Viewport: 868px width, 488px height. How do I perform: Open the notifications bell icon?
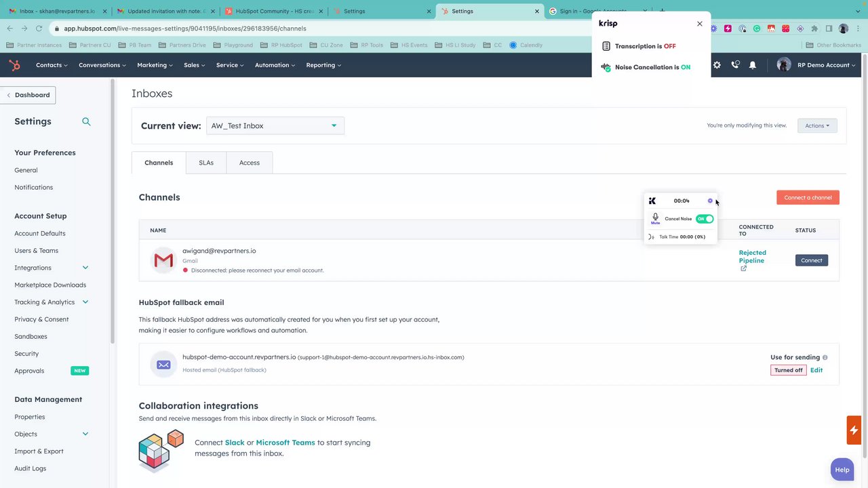(753, 65)
